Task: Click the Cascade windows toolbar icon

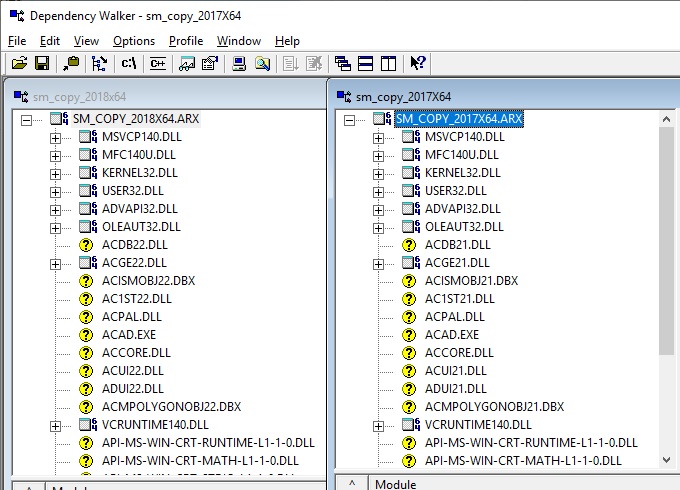Action: pos(343,63)
